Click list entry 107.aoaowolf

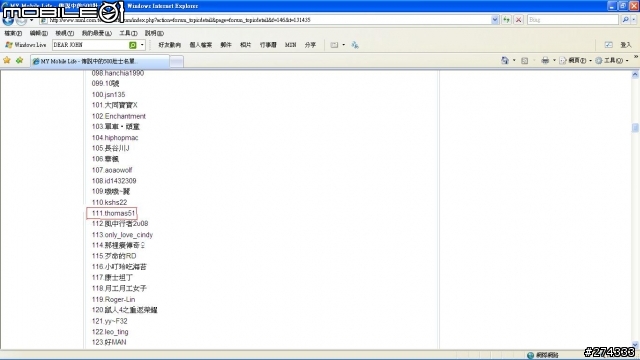112,170
